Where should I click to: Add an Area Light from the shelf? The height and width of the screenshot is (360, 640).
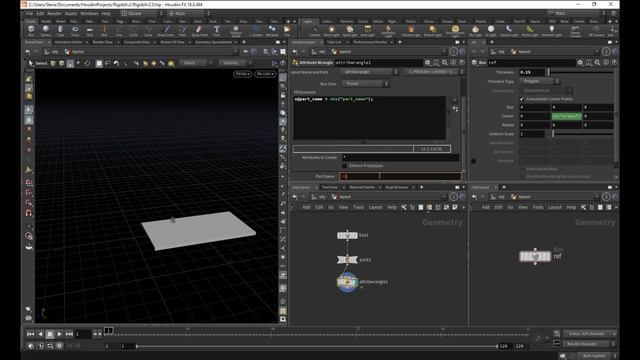(x=368, y=31)
